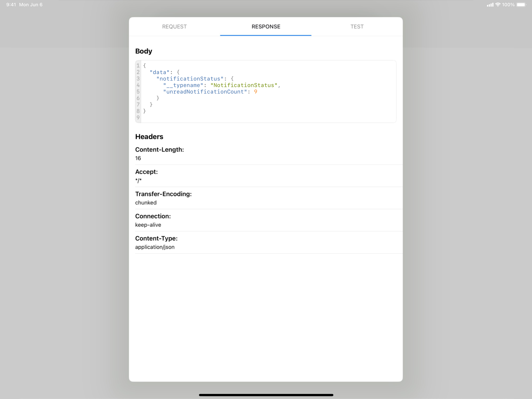Screen dimensions: 532x399
Task: Click the "NotificationStatus" string value
Action: 244,85
